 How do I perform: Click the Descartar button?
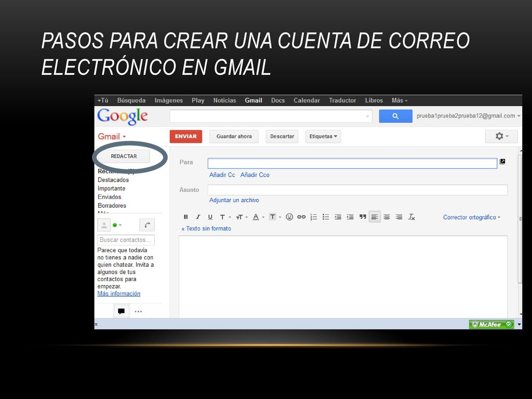pos(282,137)
